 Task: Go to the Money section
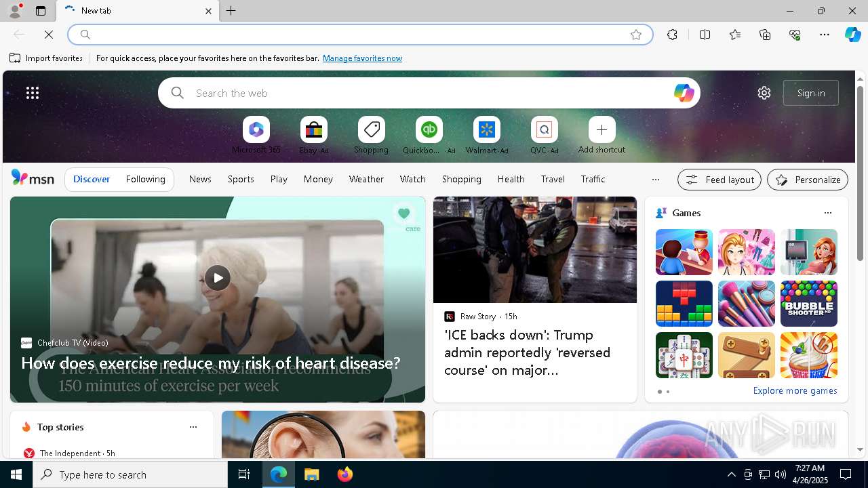coord(318,179)
